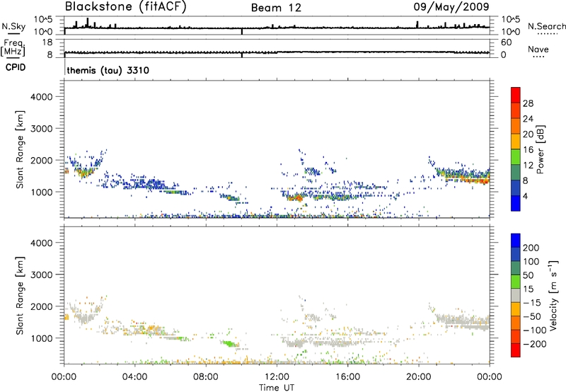Click the red bottom segment of the Velocity colorbar
This screenshot has width=566, height=392.
pyautogui.click(x=516, y=350)
